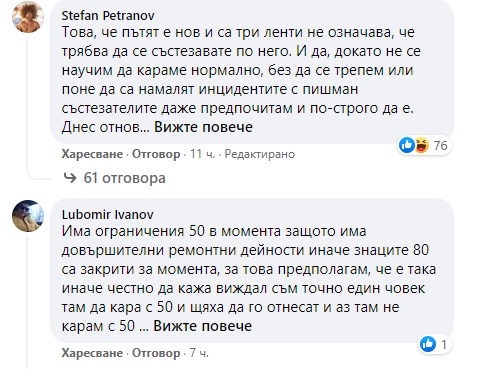Expand Lubomir Ivanov's comment with Вижте повече
The width and height of the screenshot is (495, 369).
(202, 326)
